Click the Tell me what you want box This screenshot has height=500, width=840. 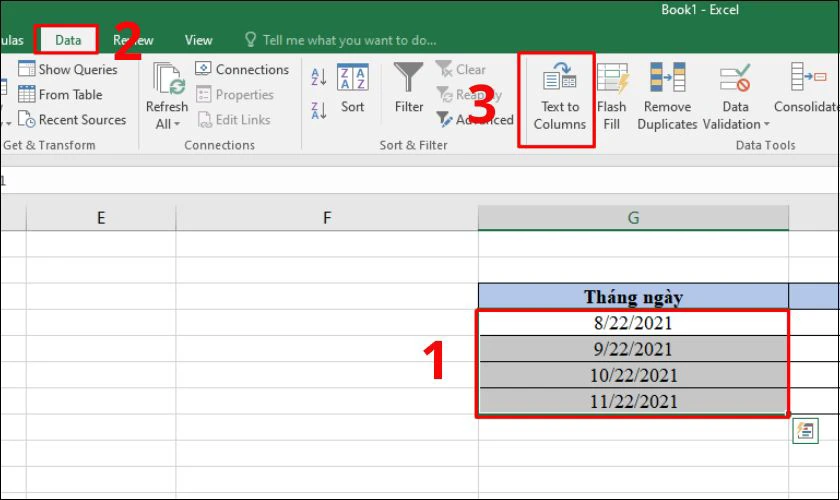click(340, 40)
